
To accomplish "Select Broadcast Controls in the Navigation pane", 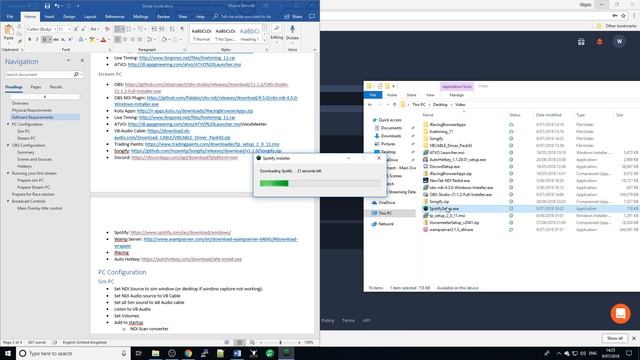I will [28, 201].
